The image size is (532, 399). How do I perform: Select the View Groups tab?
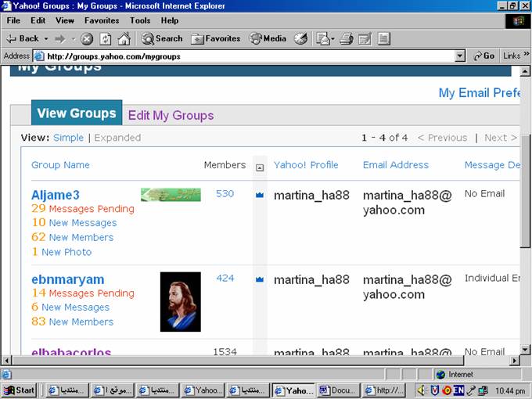77,113
